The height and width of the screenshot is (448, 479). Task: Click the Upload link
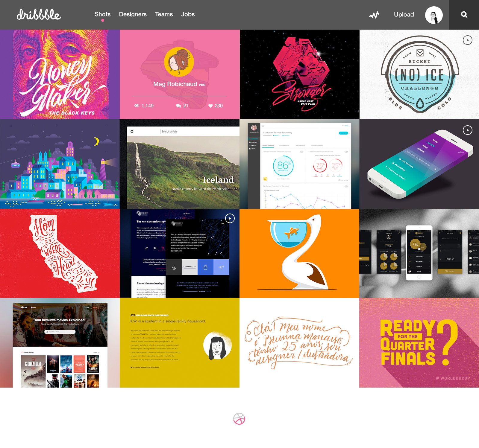404,15
